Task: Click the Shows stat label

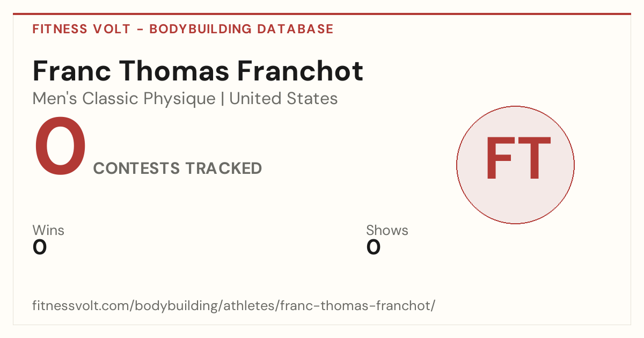Action: (387, 230)
